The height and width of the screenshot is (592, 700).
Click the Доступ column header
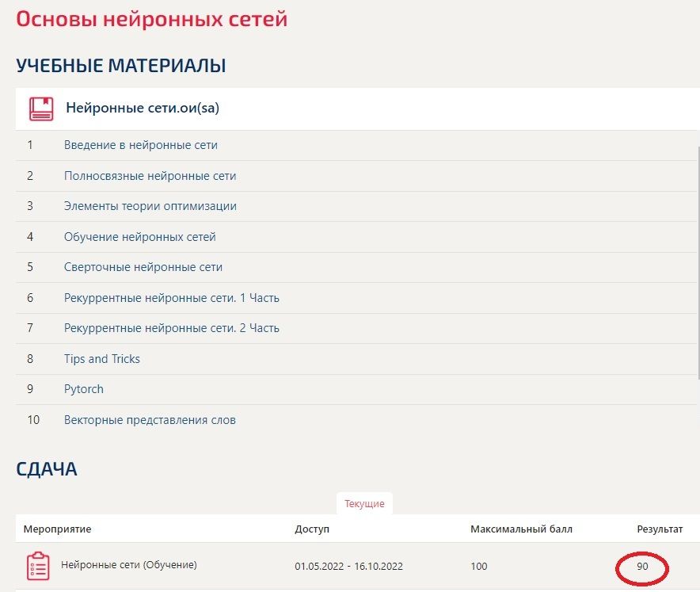pyautogui.click(x=312, y=529)
